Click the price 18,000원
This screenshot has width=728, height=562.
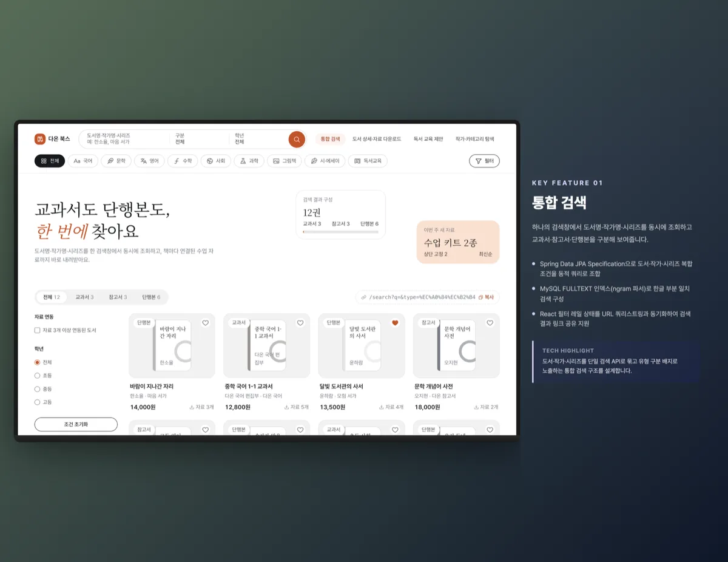427,407
